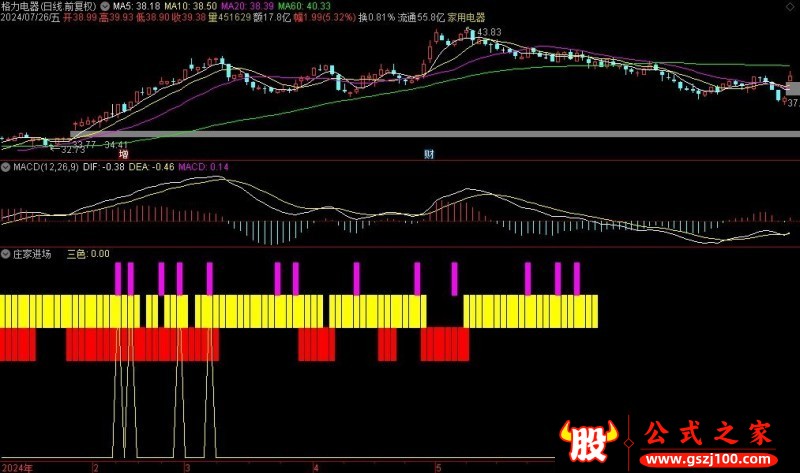800x473 pixels.
Task: Click the close price 收39.38
Action: pos(188,17)
